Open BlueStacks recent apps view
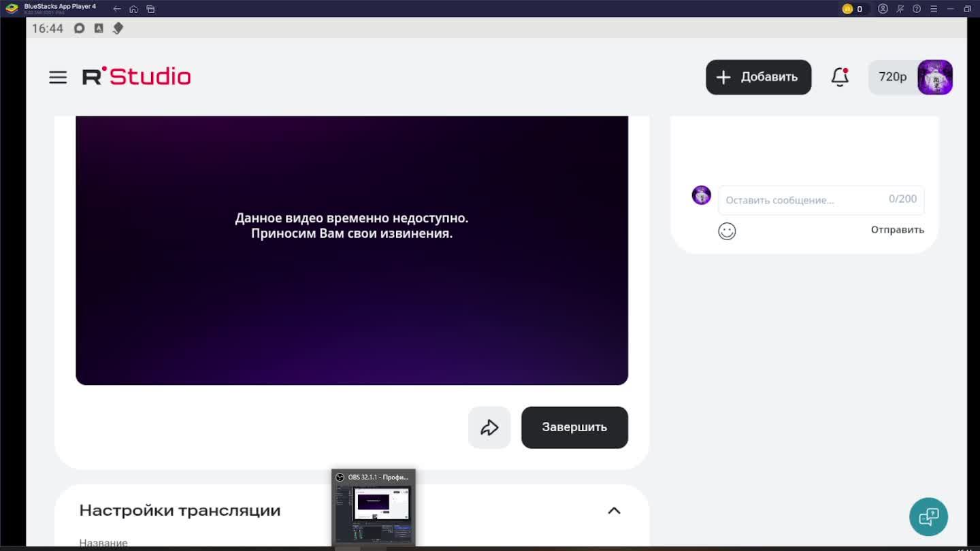The image size is (980, 551). 150,9
